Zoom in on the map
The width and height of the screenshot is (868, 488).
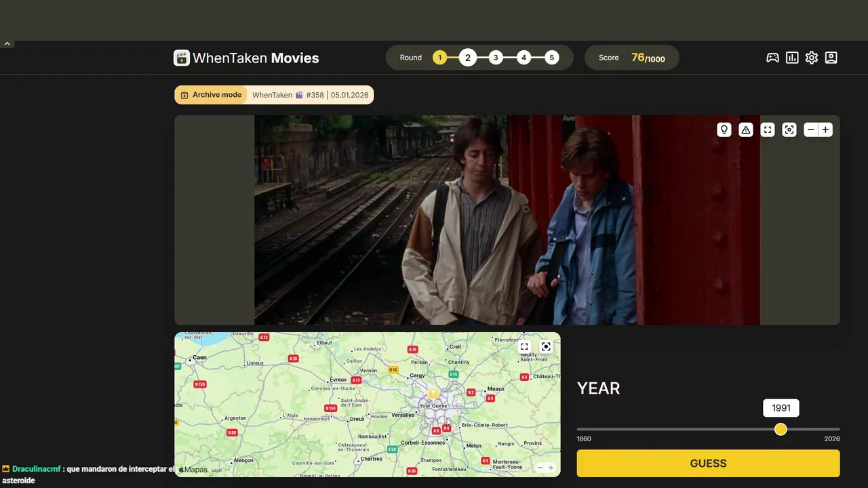tap(551, 468)
